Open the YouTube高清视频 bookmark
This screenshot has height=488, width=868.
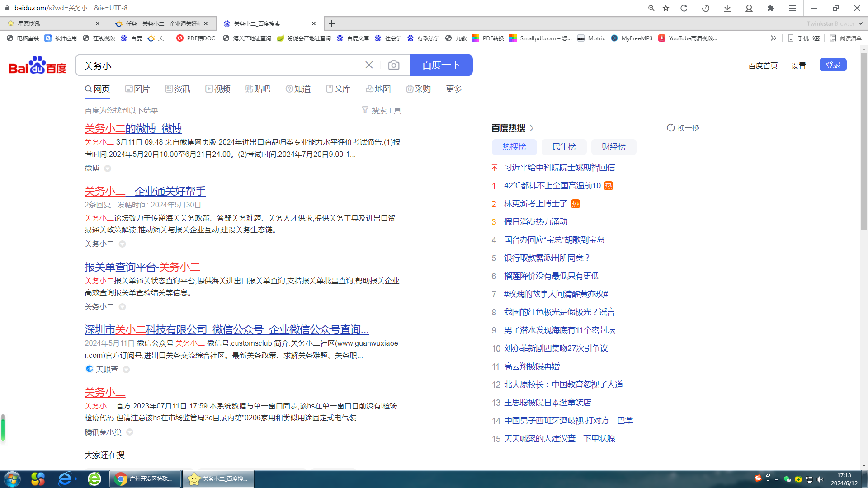click(688, 38)
